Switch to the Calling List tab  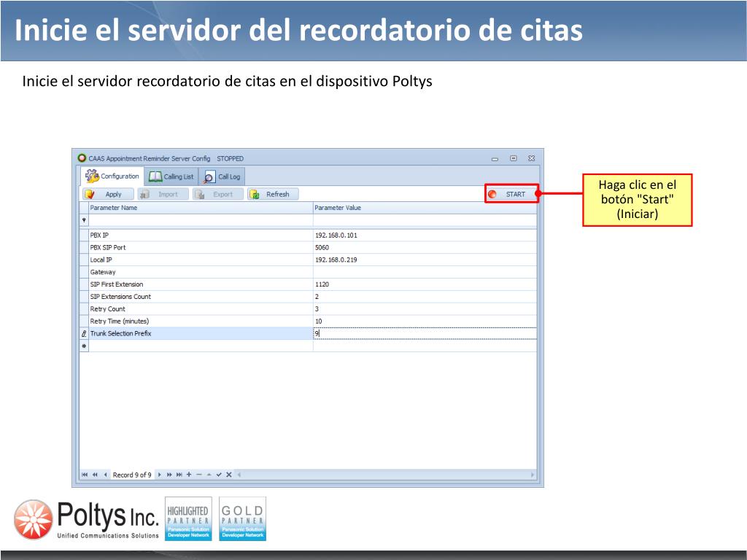tap(171, 176)
